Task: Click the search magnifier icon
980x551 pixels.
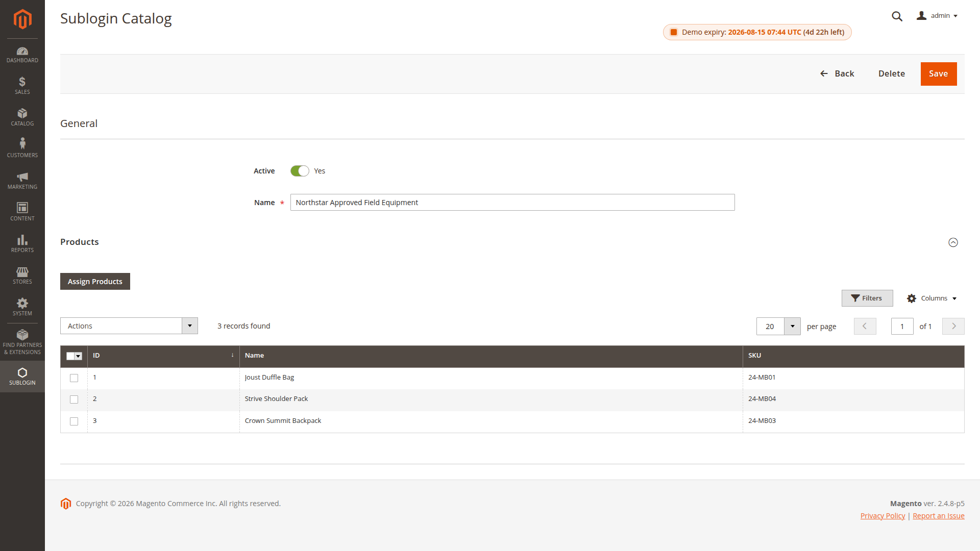Action: 897,16
